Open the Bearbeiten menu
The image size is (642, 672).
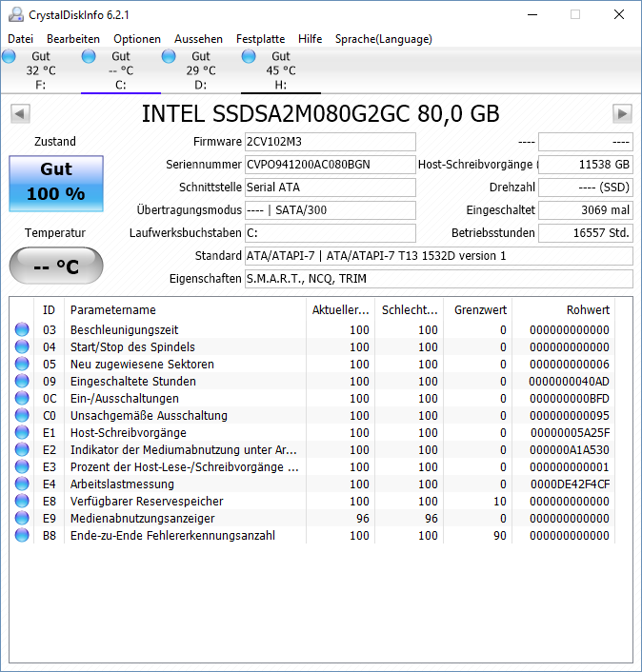[73, 39]
